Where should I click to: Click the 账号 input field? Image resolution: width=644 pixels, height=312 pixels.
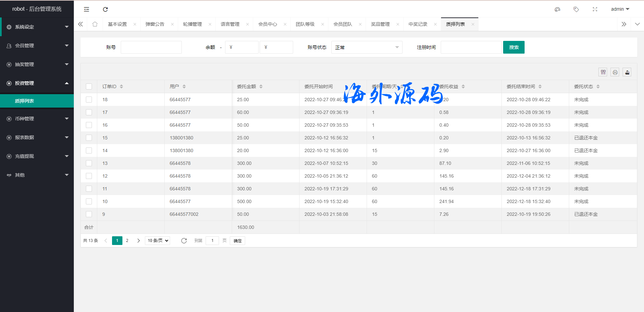coord(151,47)
